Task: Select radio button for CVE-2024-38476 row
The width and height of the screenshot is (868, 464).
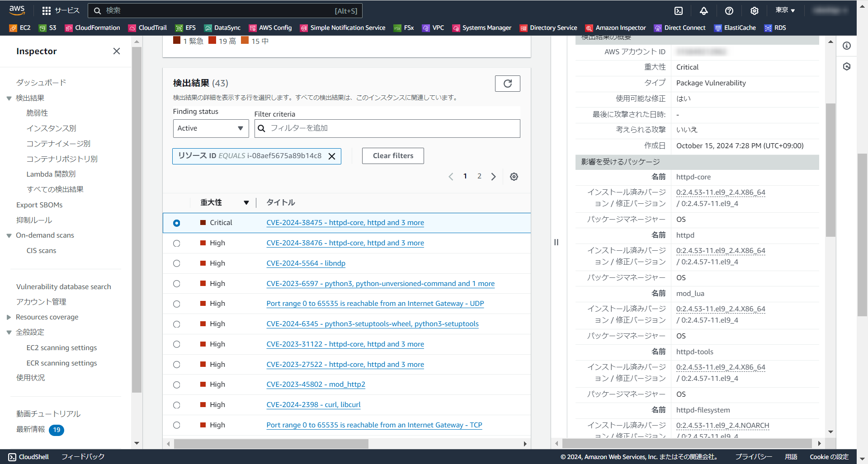Action: click(x=177, y=244)
